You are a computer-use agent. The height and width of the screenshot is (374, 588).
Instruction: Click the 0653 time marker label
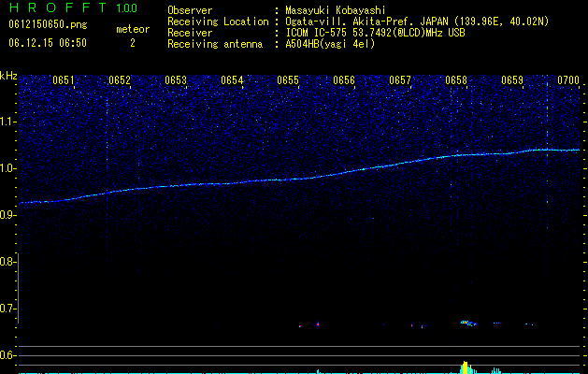pos(176,79)
